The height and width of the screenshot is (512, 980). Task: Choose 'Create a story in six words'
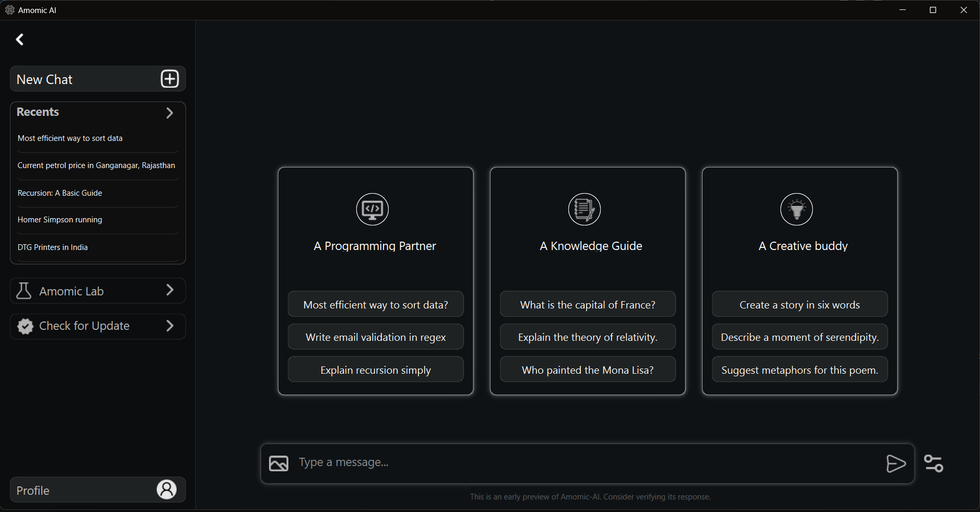800,305
